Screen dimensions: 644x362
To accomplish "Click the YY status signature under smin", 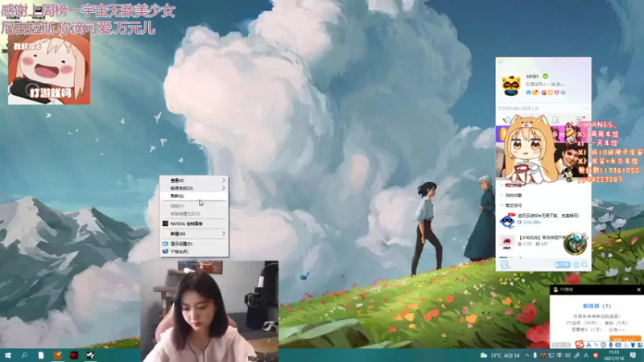I will tap(546, 84).
